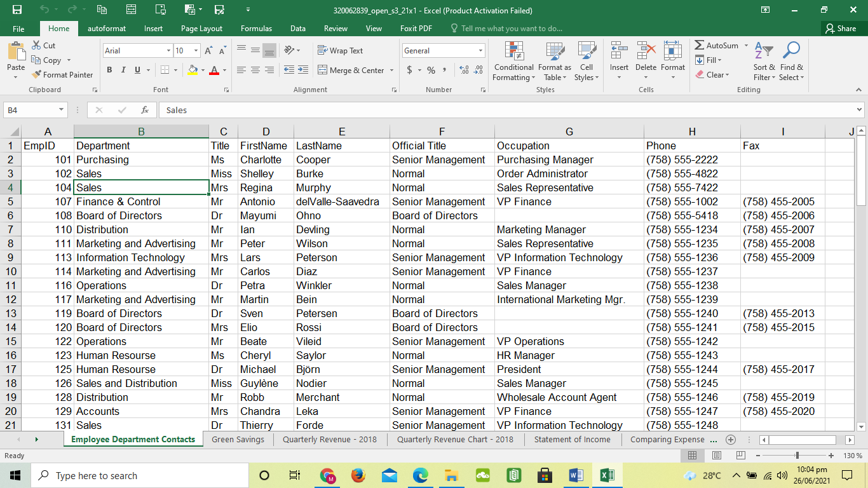The height and width of the screenshot is (488, 868).
Task: Increase the font size
Action: [x=209, y=51]
